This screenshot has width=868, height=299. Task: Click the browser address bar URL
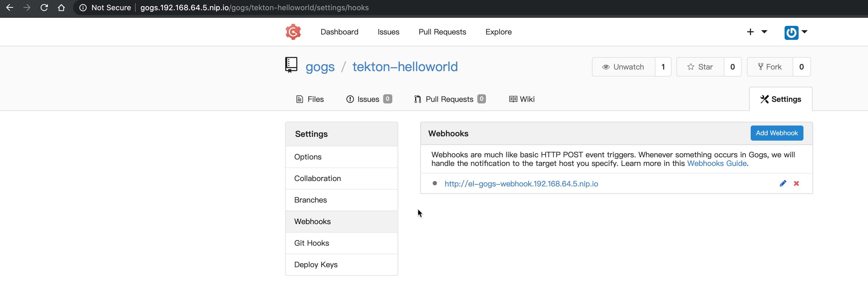tap(255, 8)
